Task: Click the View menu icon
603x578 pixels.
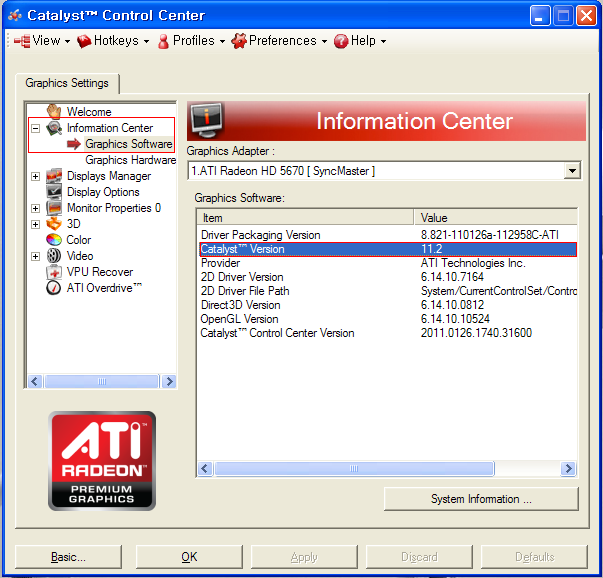Action: coord(22,41)
